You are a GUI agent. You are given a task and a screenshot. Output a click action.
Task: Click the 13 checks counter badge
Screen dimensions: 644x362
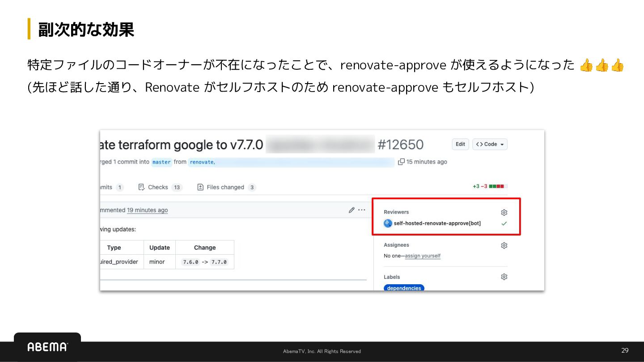click(x=177, y=187)
